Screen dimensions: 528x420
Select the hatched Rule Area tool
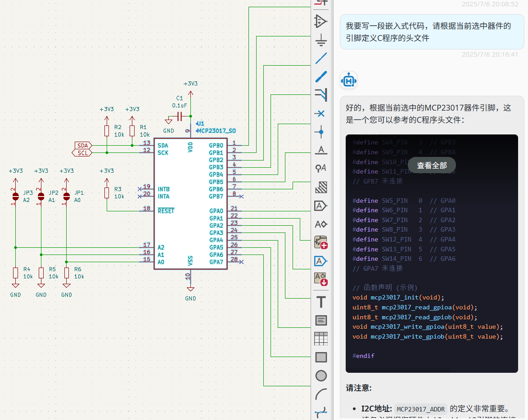[321, 187]
